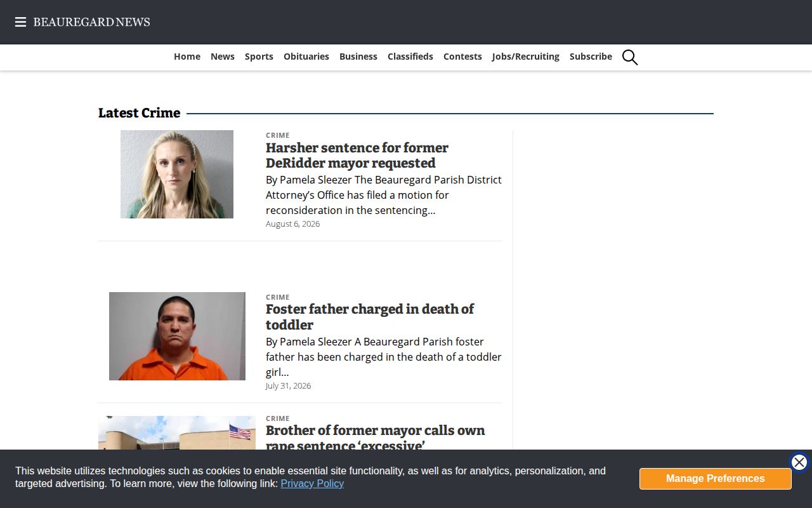Open 'Brother of former mayor calls' headline
This screenshot has height=508, width=812.
click(x=376, y=438)
